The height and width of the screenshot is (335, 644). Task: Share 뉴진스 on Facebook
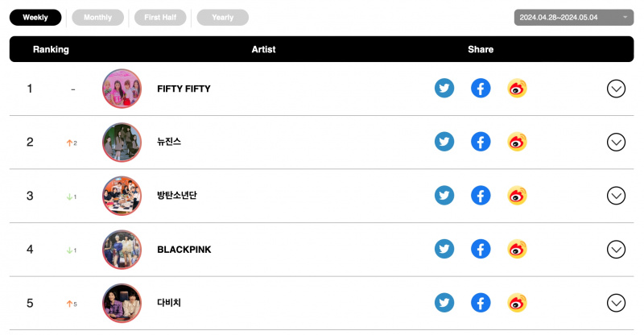[x=481, y=142]
